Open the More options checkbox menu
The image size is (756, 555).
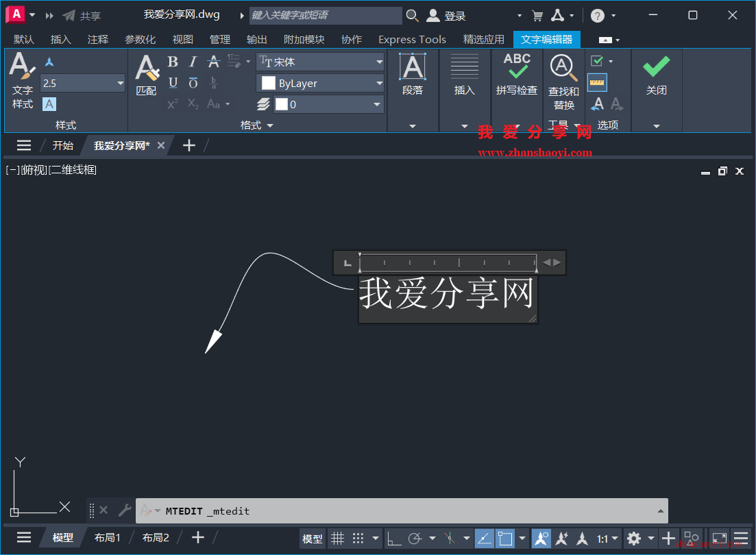tap(602, 61)
